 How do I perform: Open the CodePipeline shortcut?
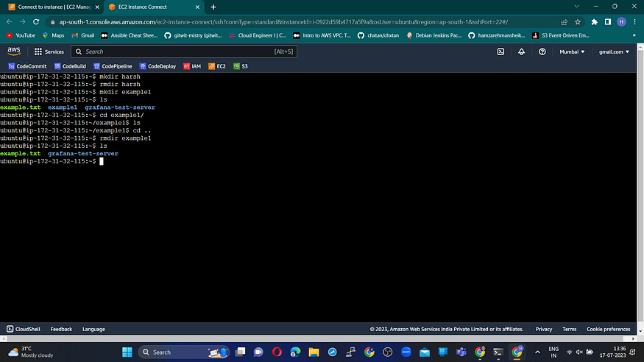tap(113, 66)
